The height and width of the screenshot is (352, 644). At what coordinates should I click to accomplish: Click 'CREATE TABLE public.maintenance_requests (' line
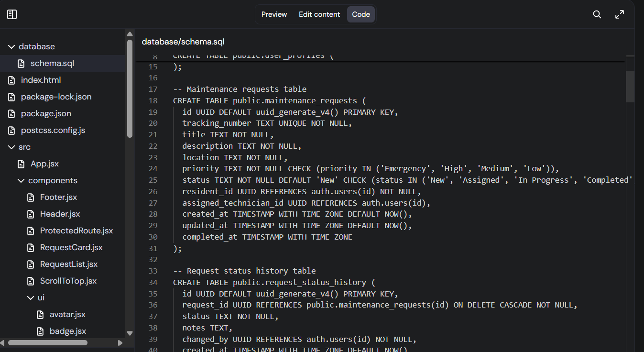tap(269, 100)
